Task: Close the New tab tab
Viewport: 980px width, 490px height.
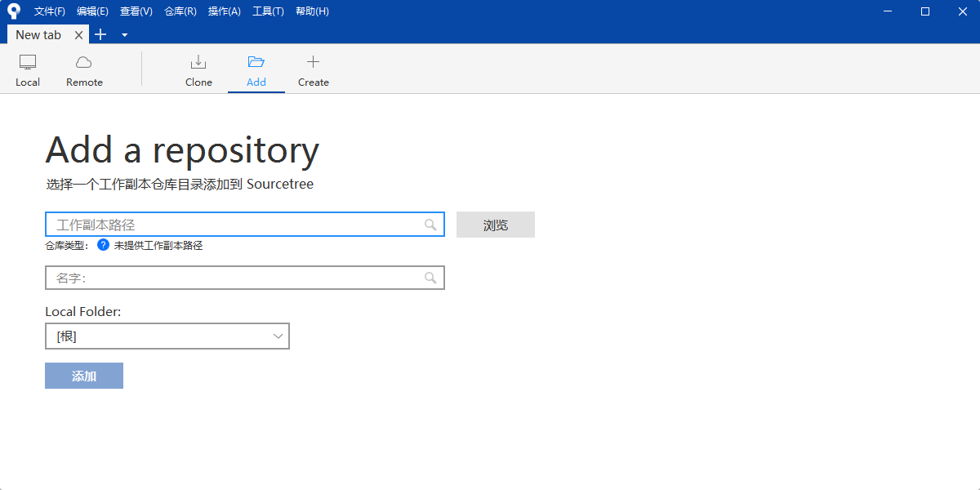Action: [79, 35]
